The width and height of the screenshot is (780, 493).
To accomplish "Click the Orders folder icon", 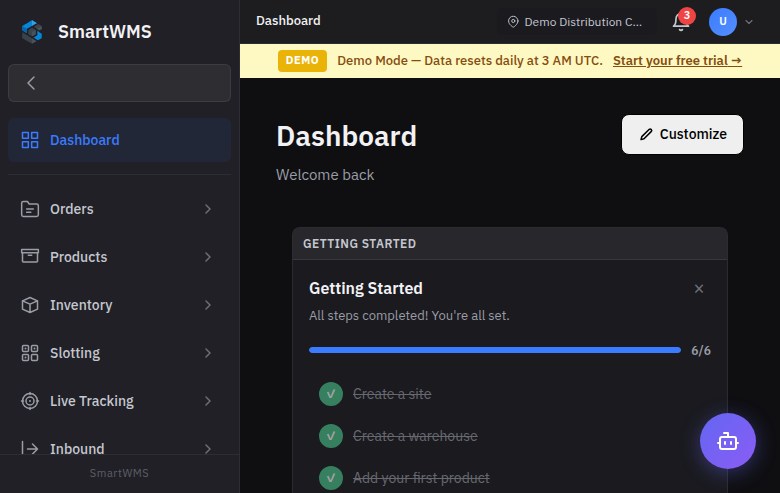I will click(30, 209).
